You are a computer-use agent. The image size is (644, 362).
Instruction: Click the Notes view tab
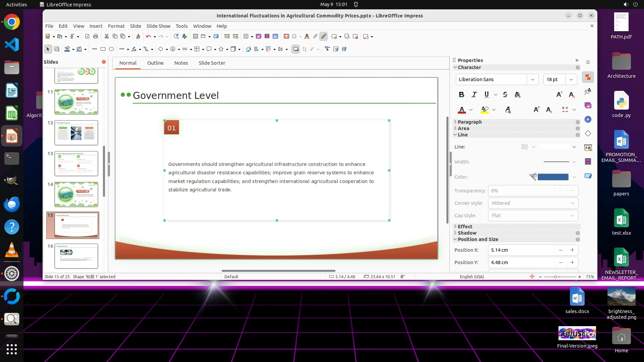[181, 63]
